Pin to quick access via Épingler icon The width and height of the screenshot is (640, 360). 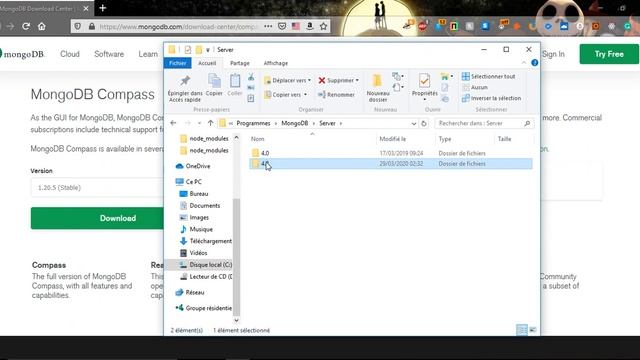pos(185,81)
